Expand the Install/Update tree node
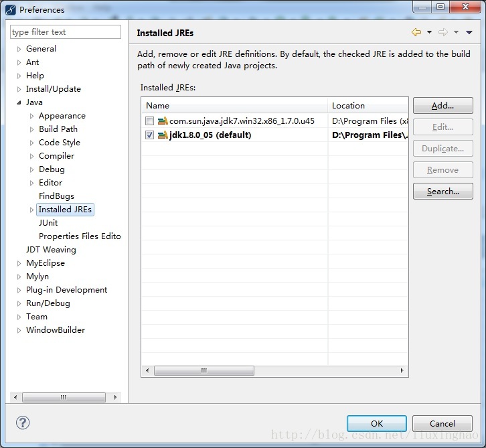 click(19, 89)
